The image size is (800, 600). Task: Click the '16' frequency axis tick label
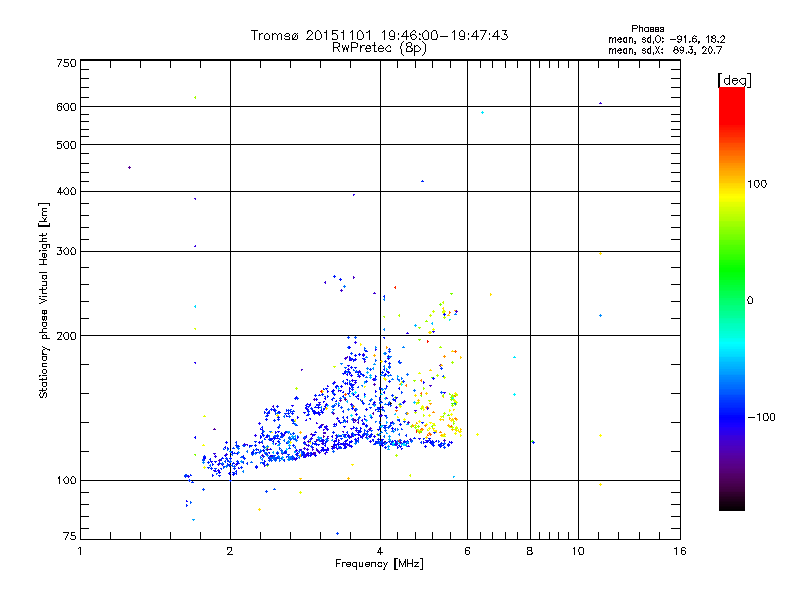(680, 551)
